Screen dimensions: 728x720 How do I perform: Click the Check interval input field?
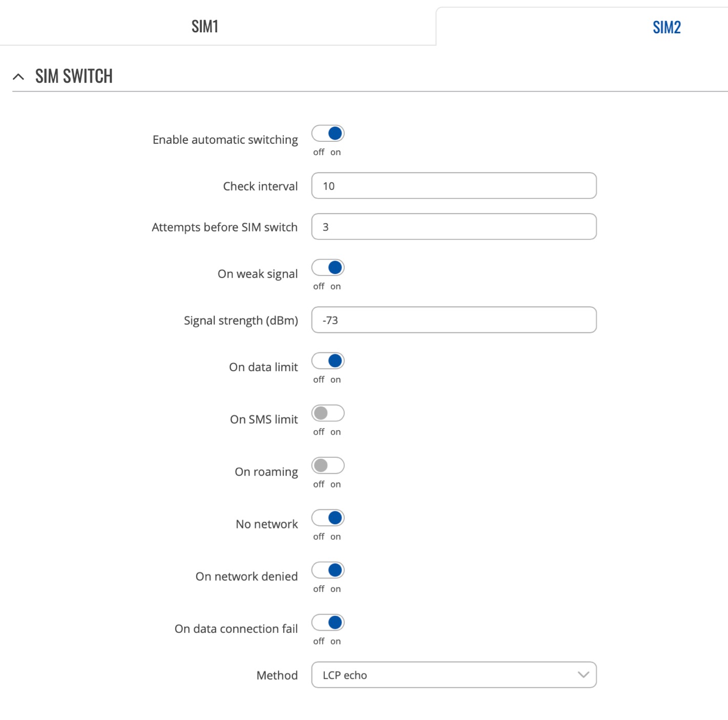[453, 186]
